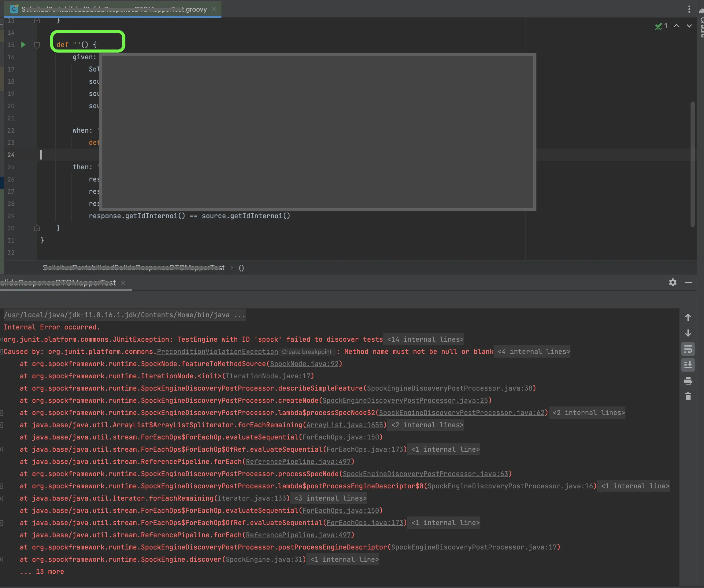Click the editor vertical scrollbar thumb

[x=692, y=164]
